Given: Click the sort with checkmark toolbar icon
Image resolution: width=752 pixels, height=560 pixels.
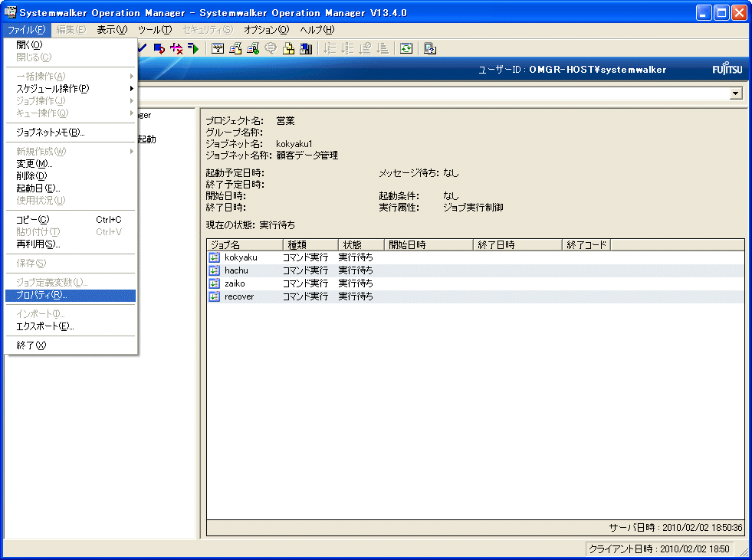Looking at the screenshot, I should pos(366,48).
